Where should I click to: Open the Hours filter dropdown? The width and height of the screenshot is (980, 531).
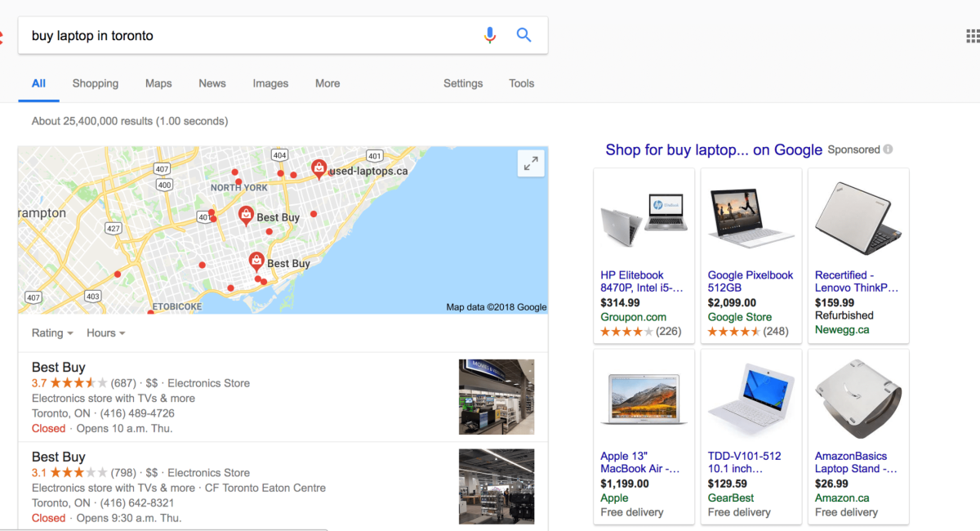tap(106, 333)
